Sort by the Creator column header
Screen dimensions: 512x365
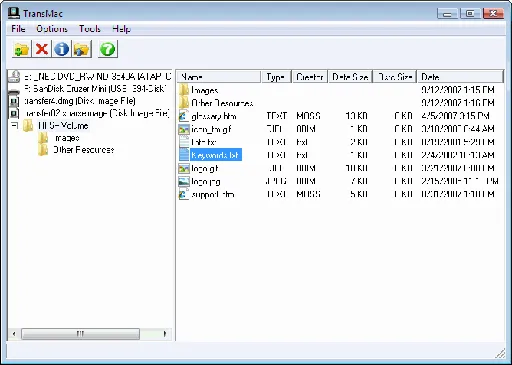[310, 77]
